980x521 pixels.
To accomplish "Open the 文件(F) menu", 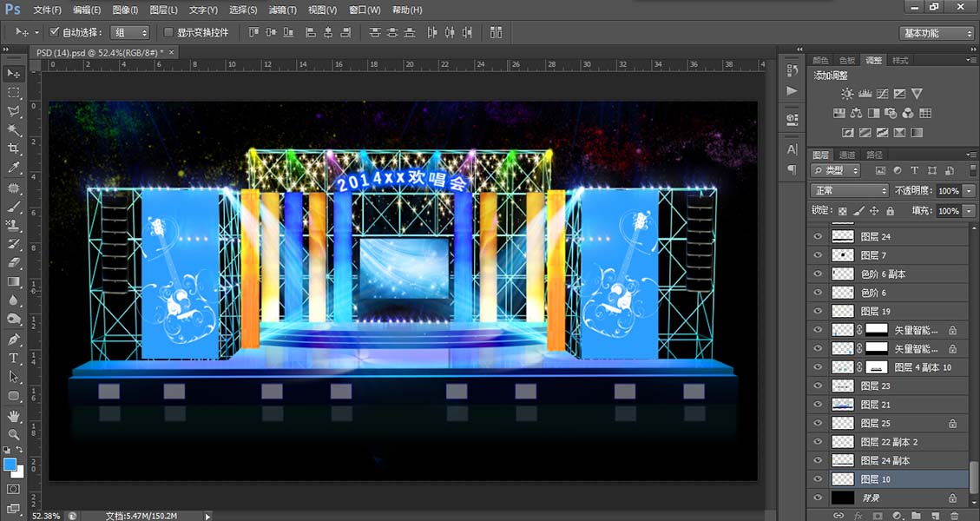I will (x=47, y=10).
